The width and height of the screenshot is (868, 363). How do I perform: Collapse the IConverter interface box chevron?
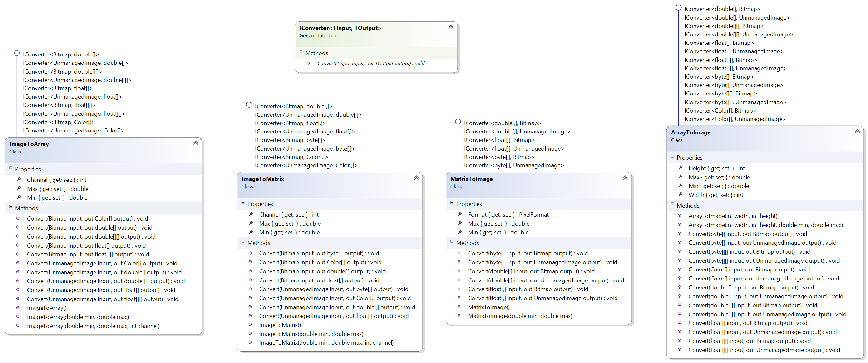pos(451,27)
